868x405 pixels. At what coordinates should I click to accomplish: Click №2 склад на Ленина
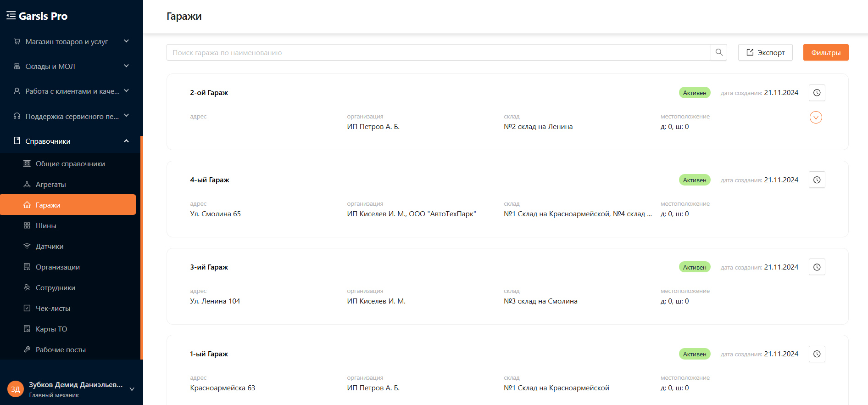click(538, 127)
